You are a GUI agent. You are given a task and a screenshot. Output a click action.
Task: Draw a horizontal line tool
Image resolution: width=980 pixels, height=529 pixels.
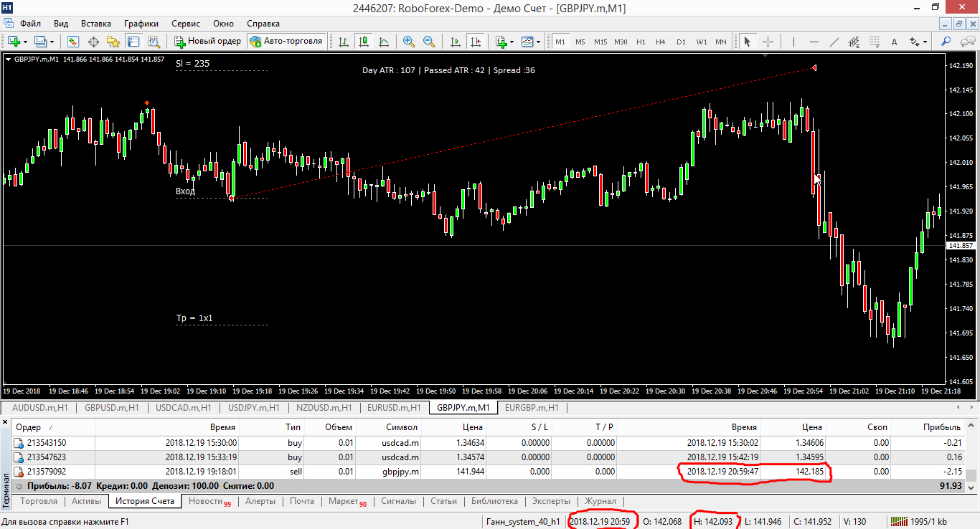pos(814,41)
